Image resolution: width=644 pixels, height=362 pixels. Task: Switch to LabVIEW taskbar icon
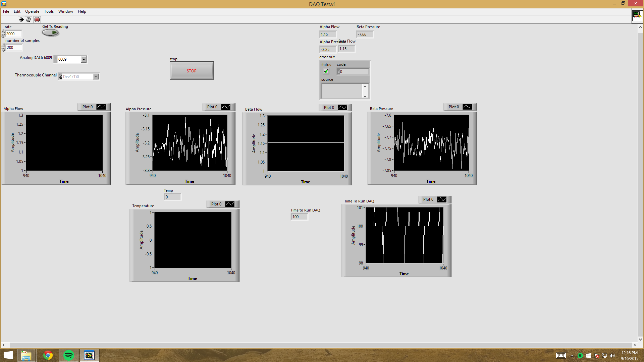click(89, 355)
